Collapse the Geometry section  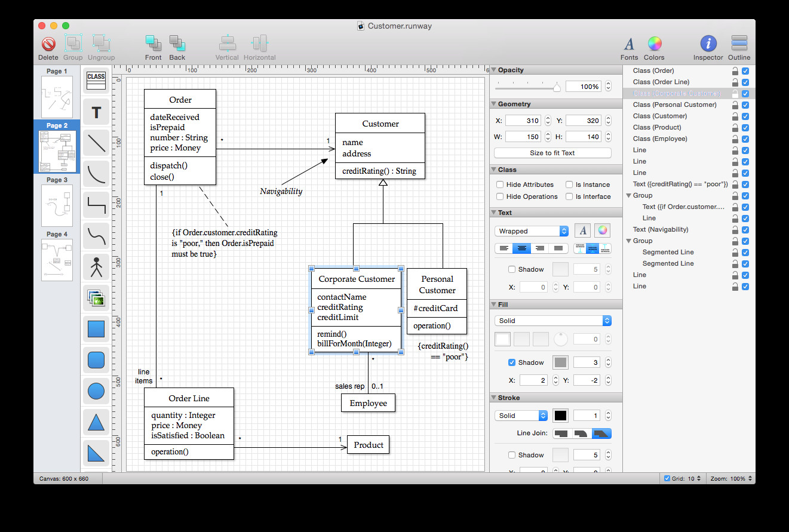pyautogui.click(x=493, y=104)
